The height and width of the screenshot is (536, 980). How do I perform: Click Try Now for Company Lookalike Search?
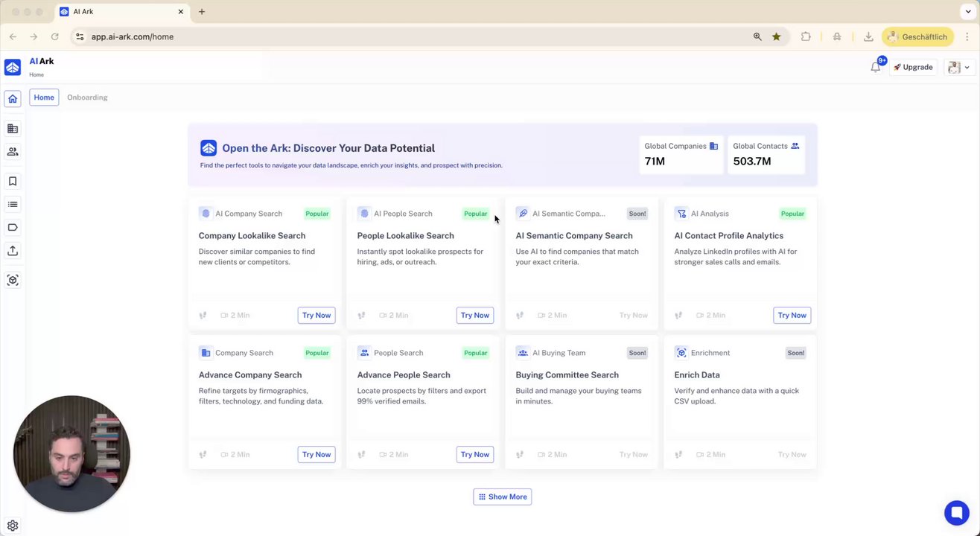pyautogui.click(x=316, y=316)
